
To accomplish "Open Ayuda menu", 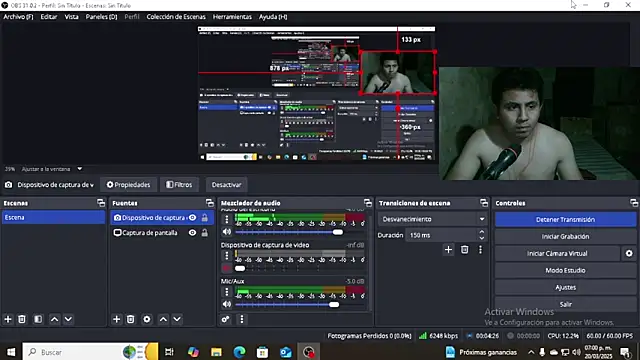I will tap(273, 17).
